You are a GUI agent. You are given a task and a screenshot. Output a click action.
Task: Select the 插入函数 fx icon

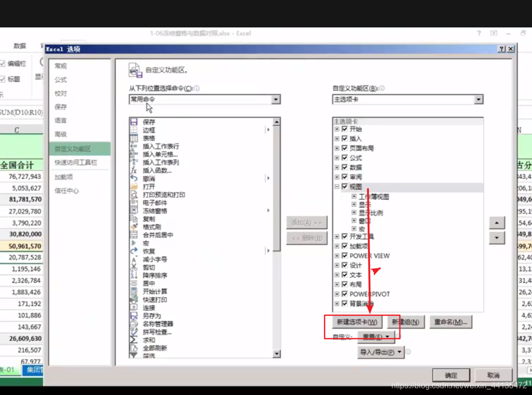(x=134, y=171)
